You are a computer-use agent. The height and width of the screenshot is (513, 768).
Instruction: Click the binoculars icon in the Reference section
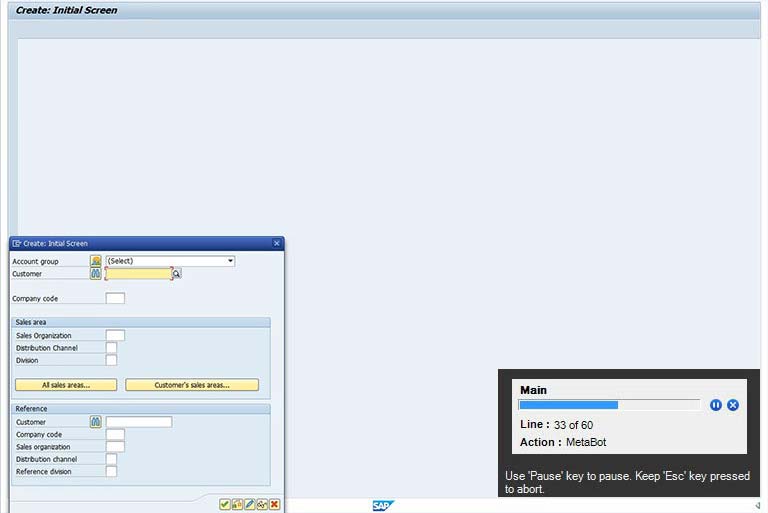(96, 422)
